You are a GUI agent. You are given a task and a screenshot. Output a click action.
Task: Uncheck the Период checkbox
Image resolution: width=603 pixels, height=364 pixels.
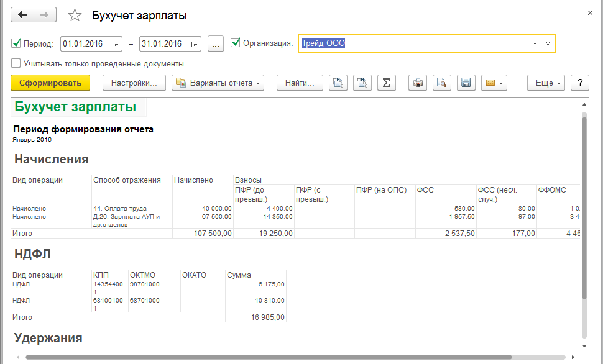16,43
